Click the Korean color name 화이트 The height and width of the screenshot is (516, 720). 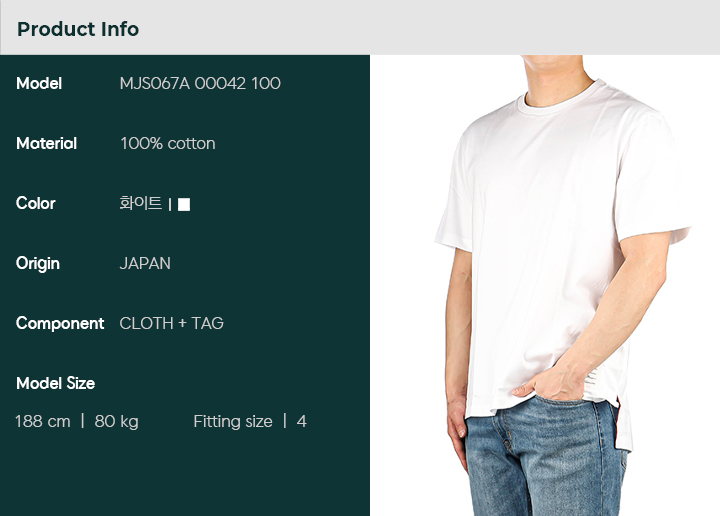point(141,203)
